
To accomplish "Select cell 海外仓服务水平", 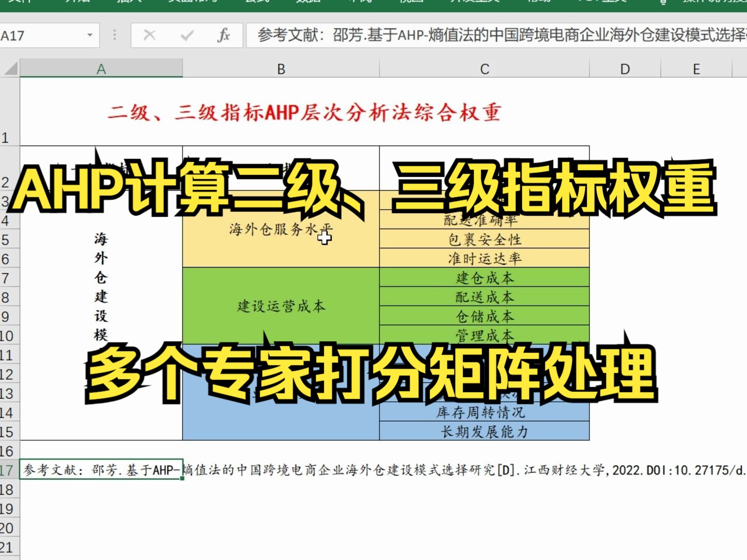I will [281, 229].
